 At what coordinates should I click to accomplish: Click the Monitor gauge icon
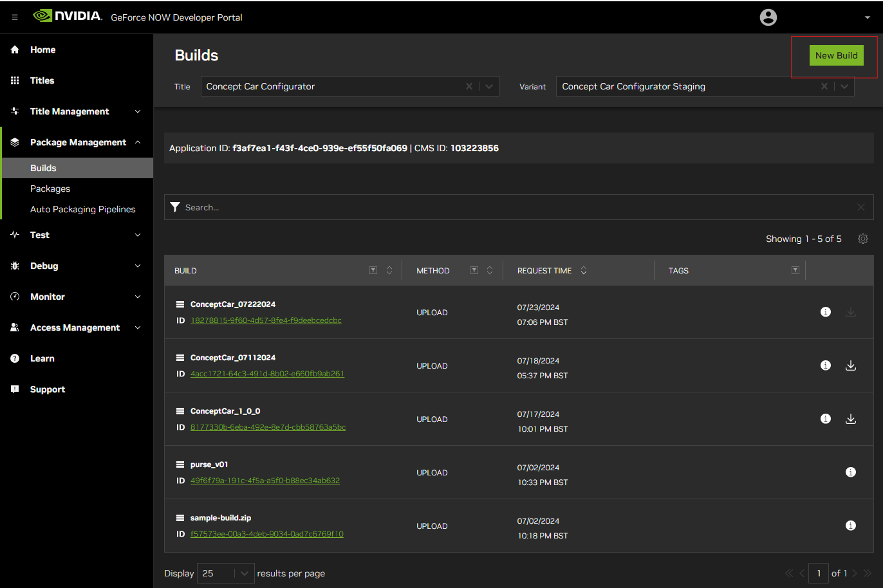pos(15,297)
